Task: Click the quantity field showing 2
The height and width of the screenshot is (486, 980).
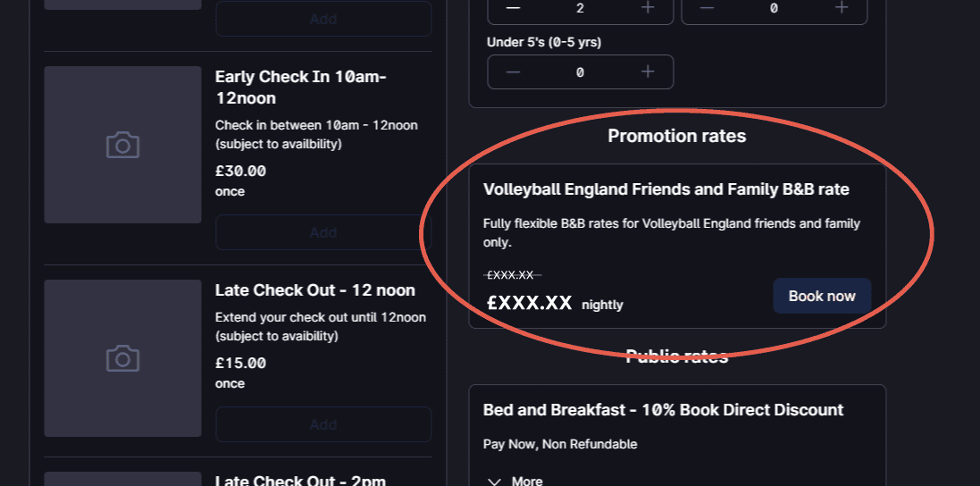Action: point(580,8)
